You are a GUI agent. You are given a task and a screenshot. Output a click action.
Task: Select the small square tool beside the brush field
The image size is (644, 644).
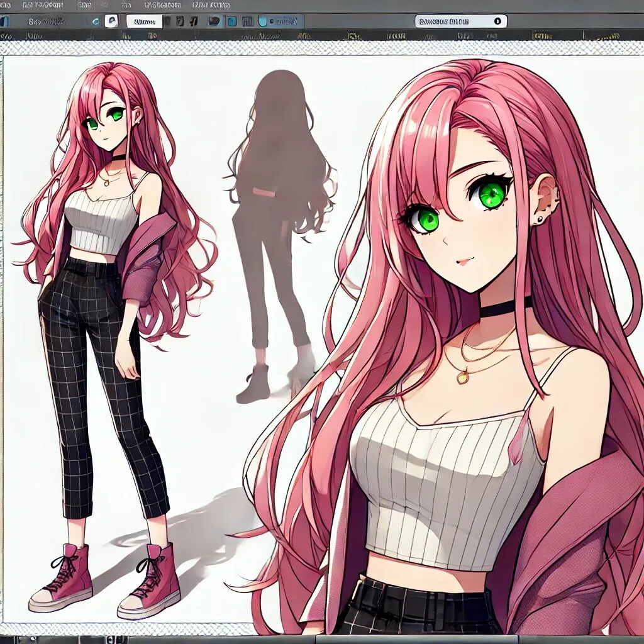click(x=168, y=20)
